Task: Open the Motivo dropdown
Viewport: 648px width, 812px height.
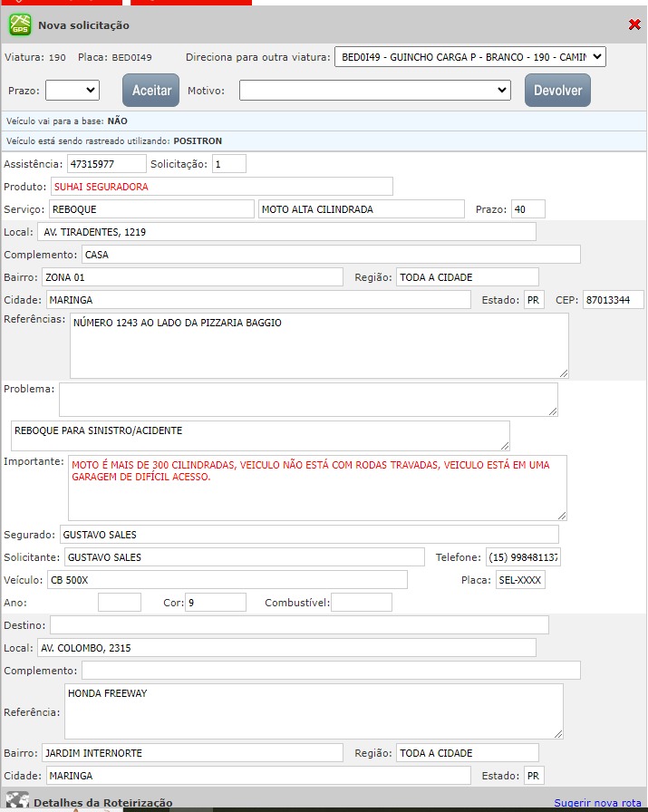Action: 375,90
